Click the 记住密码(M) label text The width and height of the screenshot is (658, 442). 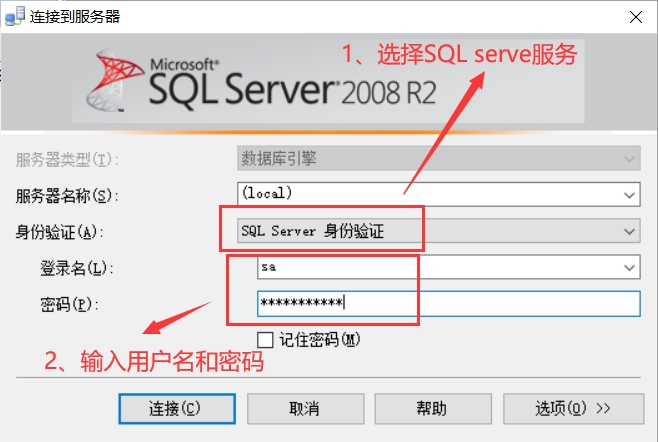pyautogui.click(x=320, y=340)
